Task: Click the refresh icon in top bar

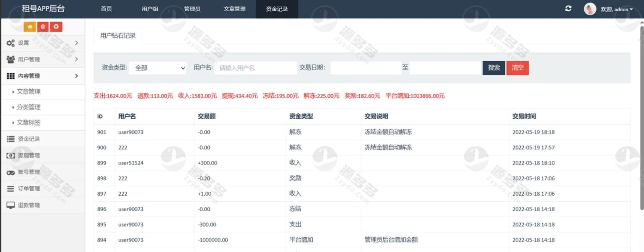Action: click(568, 9)
